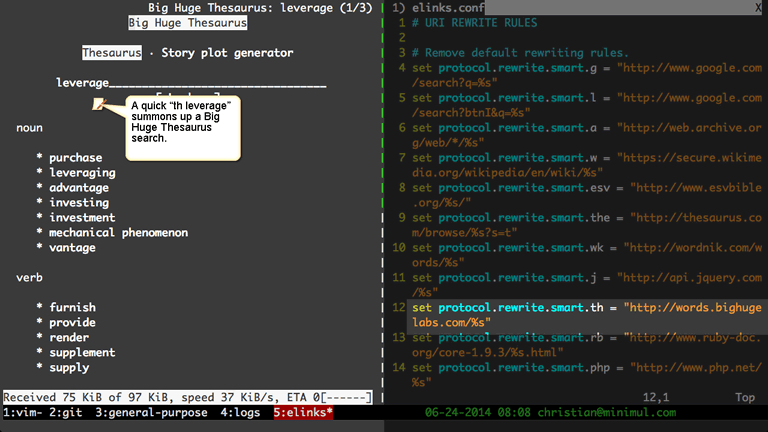Click 'christian@minimul.com' in the tmux status
Viewport: 768px width, 432px height.
[x=607, y=412]
